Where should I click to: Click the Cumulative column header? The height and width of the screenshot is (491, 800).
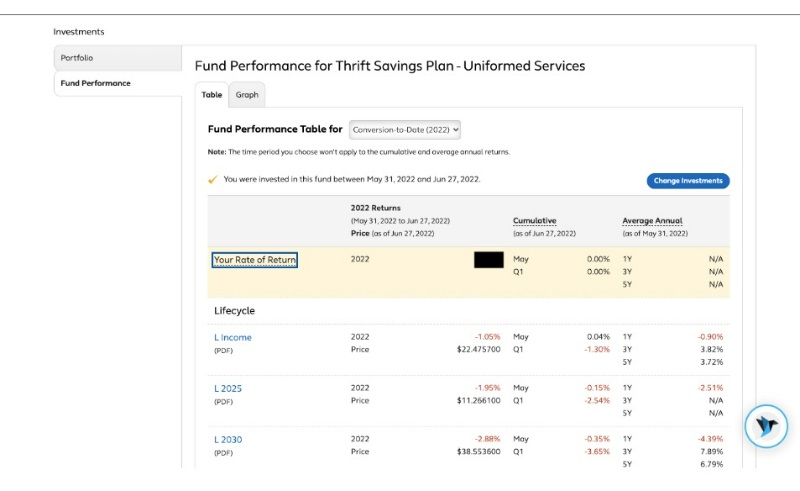tap(534, 221)
